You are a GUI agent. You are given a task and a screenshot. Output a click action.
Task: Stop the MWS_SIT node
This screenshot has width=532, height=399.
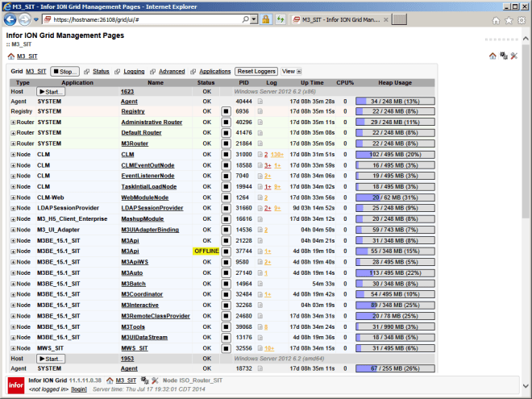click(x=227, y=349)
